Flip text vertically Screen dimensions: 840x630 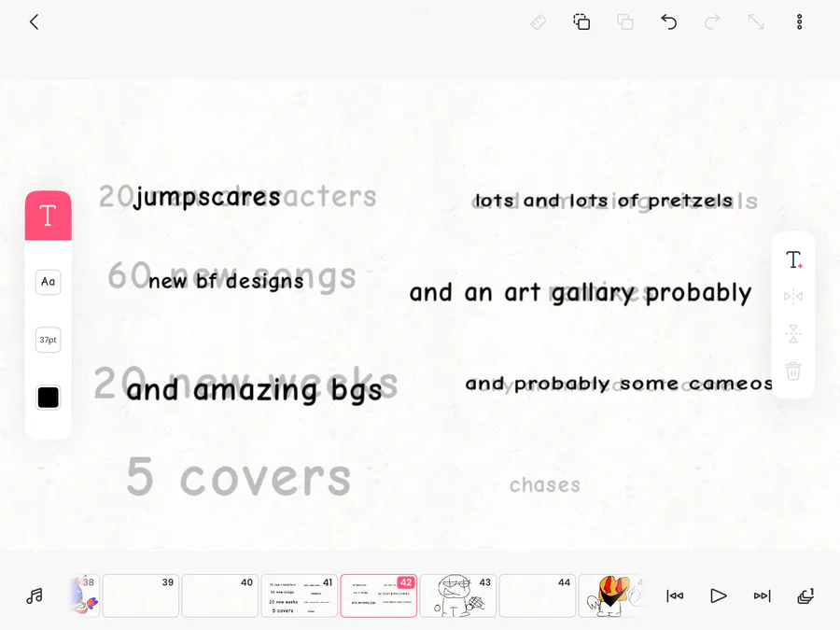pos(793,333)
